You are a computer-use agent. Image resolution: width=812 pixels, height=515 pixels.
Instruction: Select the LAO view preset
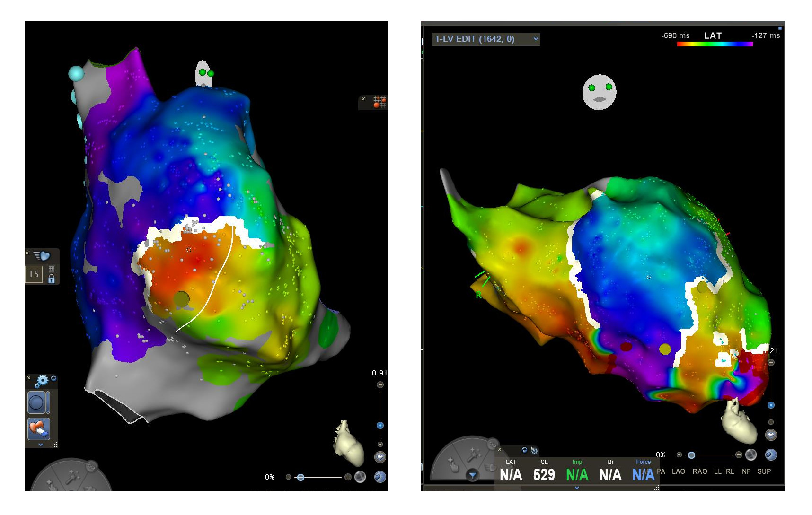[678, 471]
